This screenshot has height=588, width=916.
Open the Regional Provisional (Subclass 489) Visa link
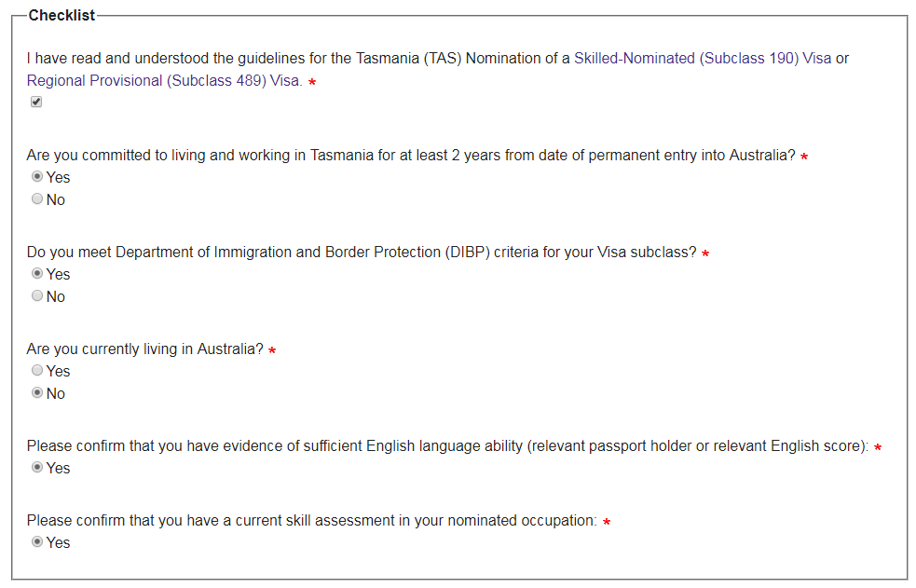[x=164, y=81]
